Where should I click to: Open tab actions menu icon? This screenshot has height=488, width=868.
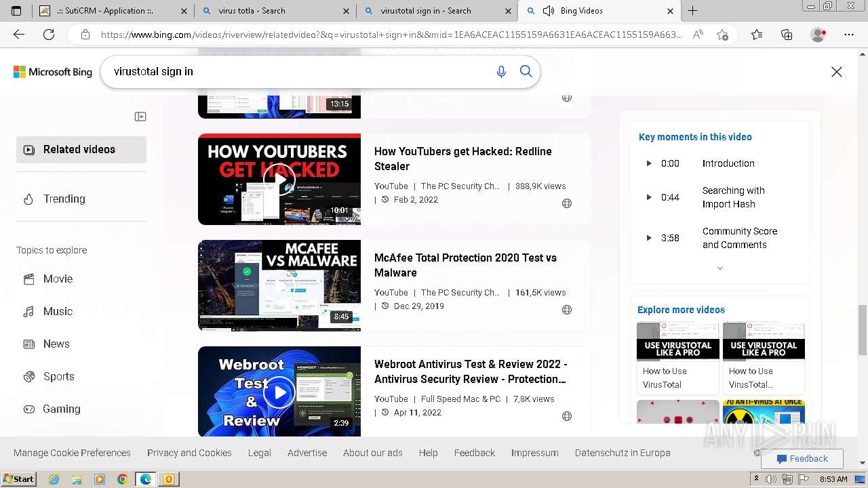tap(16, 11)
